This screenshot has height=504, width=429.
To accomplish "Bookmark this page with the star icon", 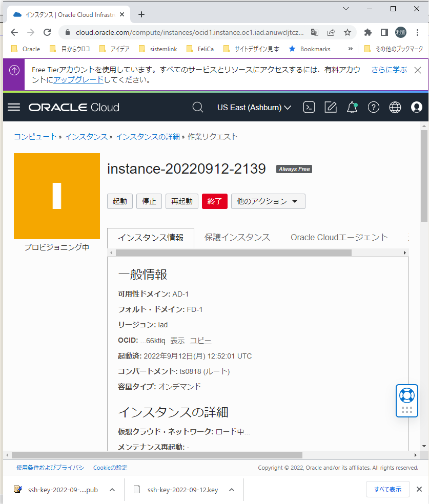I will click(x=348, y=32).
